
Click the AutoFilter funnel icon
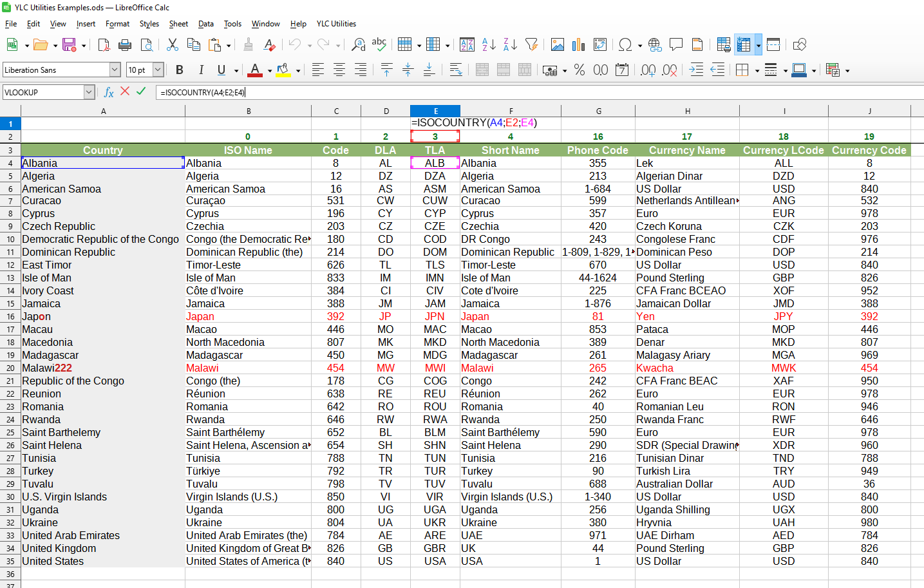pyautogui.click(x=531, y=44)
